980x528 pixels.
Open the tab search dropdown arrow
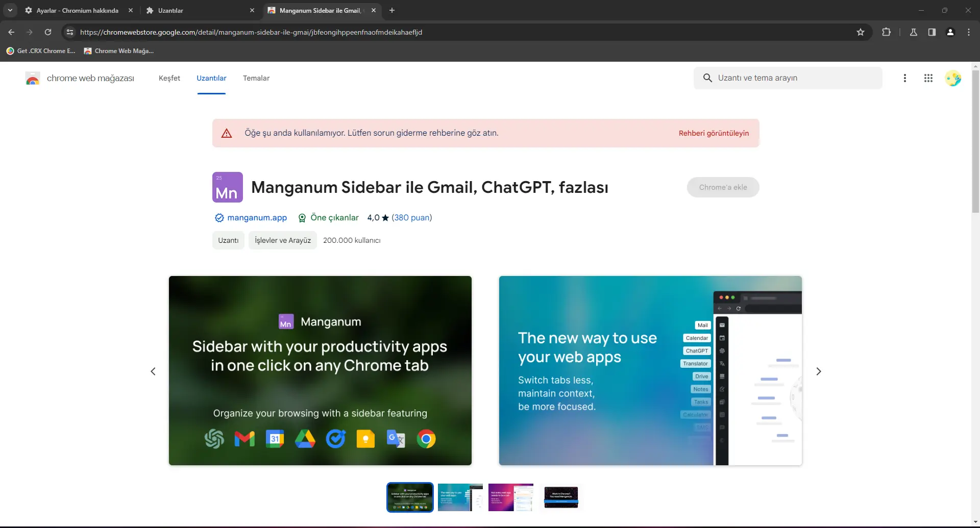click(10, 10)
